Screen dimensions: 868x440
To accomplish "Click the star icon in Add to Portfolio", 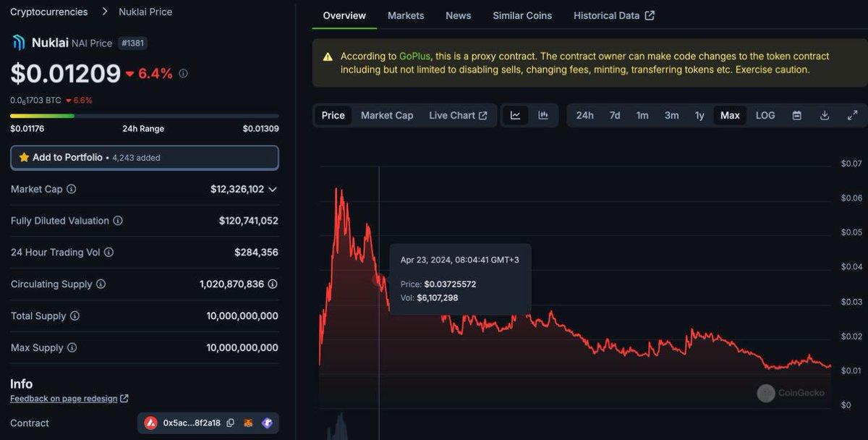I will point(24,157).
